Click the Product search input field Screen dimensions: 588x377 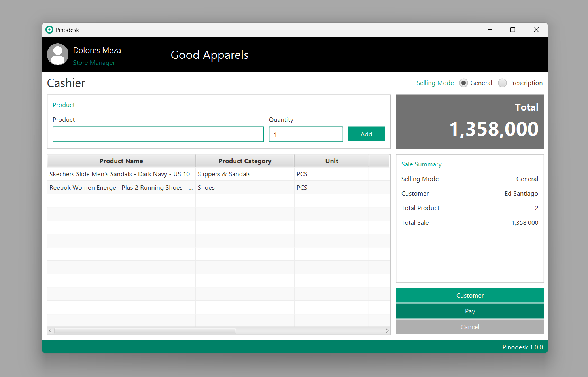point(158,134)
